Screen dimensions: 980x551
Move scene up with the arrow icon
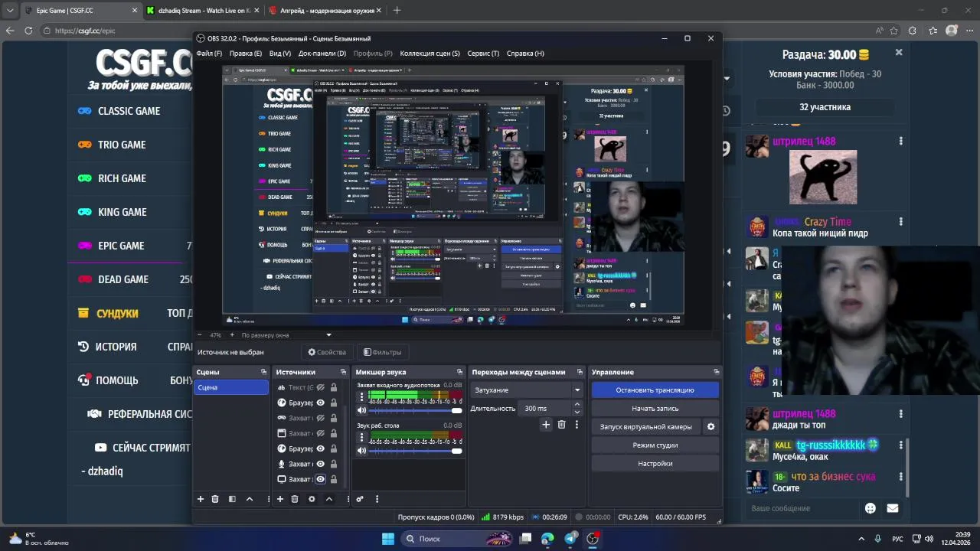coord(250,499)
